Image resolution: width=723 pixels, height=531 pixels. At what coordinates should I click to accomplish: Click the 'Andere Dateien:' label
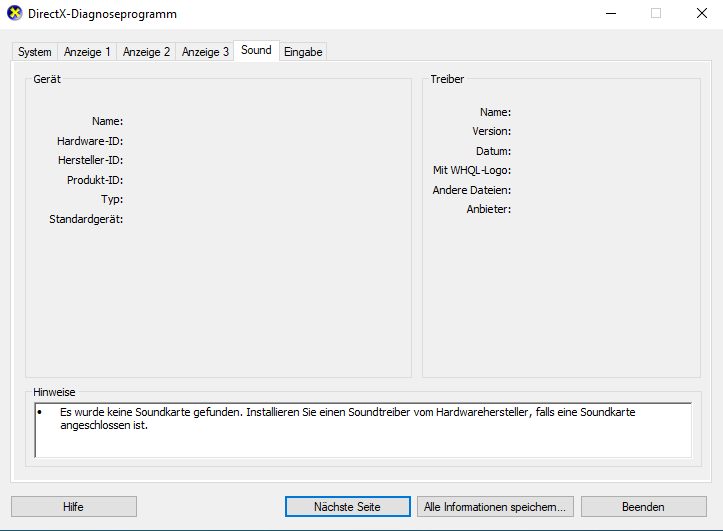(x=472, y=190)
